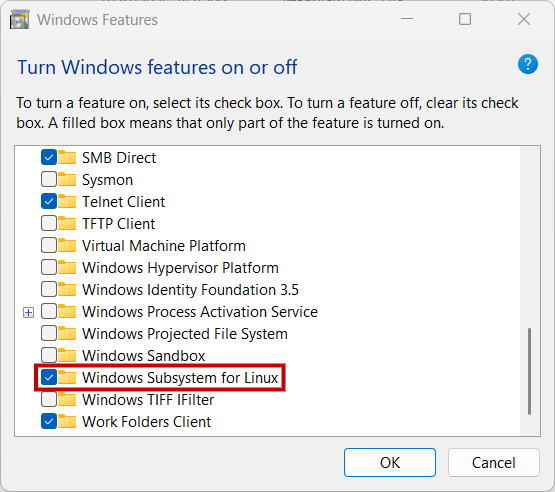Check Windows Process Activation Service box
Viewport: 555px width, 492px height.
pyautogui.click(x=49, y=311)
